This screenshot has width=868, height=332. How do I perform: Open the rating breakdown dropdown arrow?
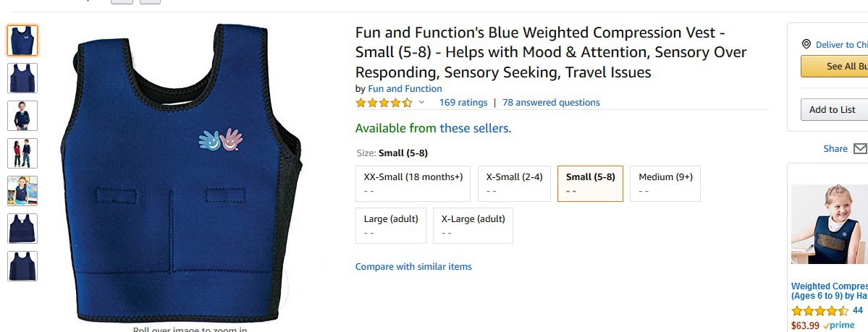(x=421, y=103)
